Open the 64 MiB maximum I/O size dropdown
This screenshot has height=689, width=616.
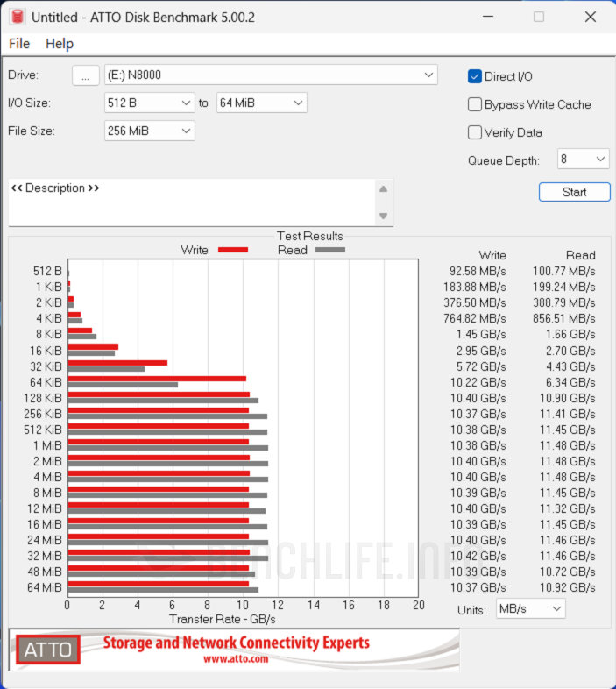pos(261,103)
